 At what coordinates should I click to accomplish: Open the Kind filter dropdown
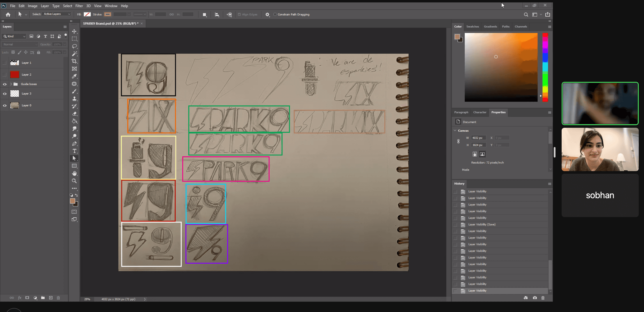(x=14, y=37)
